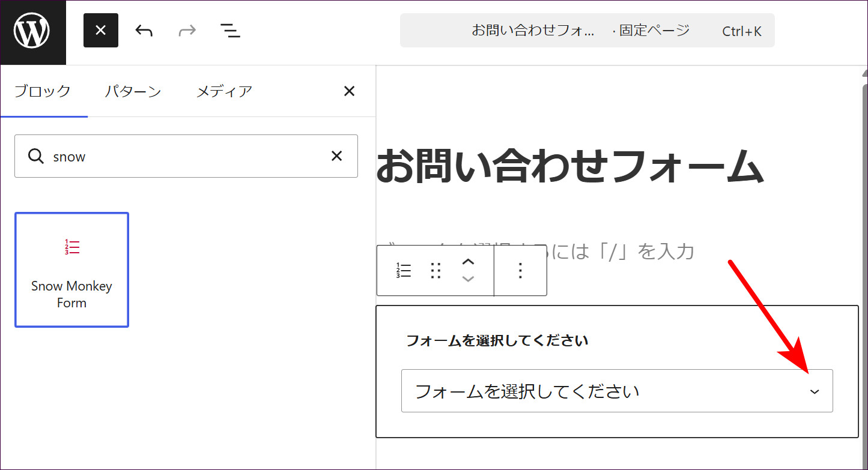
Task: Click the フォームを選択してください label above select
Action: (x=497, y=341)
